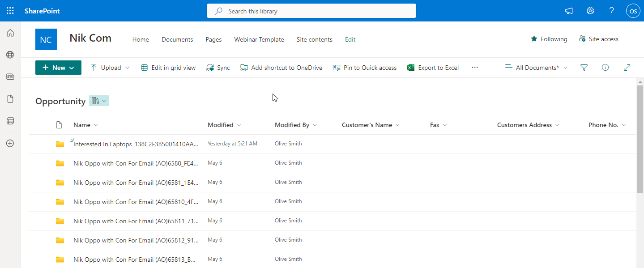Open the filters pane funnel icon
The height and width of the screenshot is (268, 644).
point(584,68)
